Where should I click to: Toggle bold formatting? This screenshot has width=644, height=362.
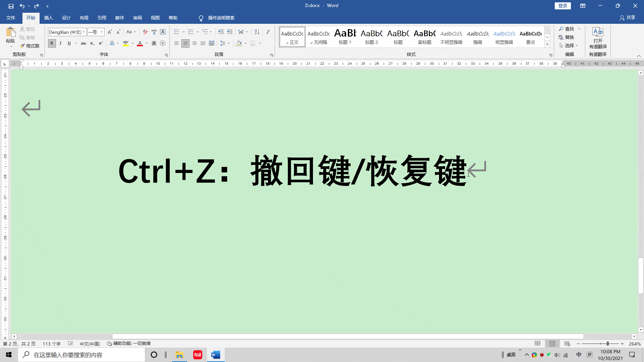pos(52,43)
